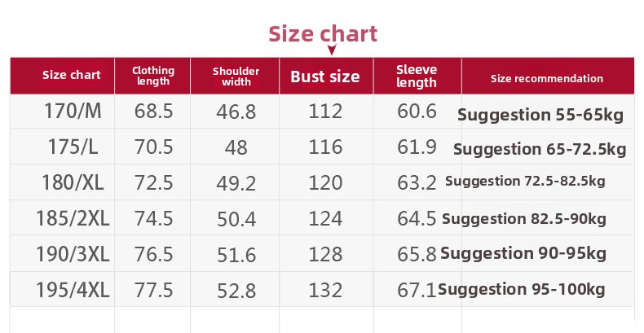The image size is (644, 333).
Task: Click the Size recommendation header
Action: [547, 78]
